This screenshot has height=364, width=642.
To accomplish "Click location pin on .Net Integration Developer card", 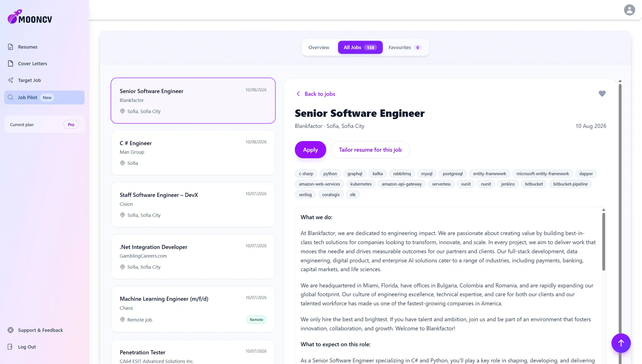I will click(x=122, y=267).
